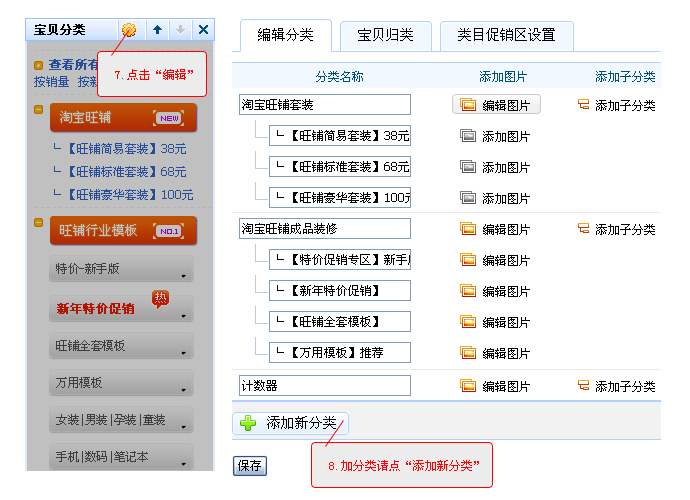
Task: Click the 计数器 category name field
Action: 325,385
